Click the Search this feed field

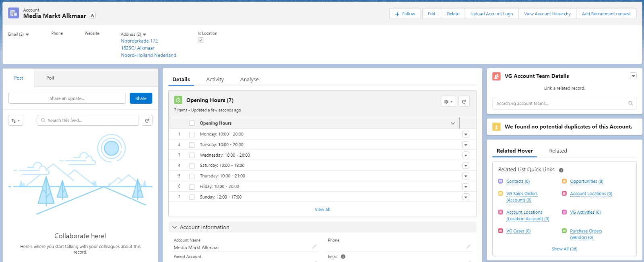coord(88,120)
